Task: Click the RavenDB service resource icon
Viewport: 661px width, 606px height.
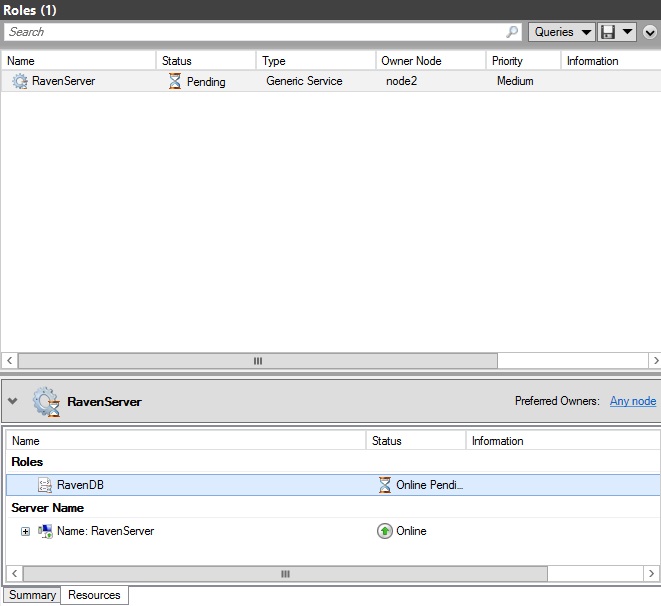Action: pos(45,485)
